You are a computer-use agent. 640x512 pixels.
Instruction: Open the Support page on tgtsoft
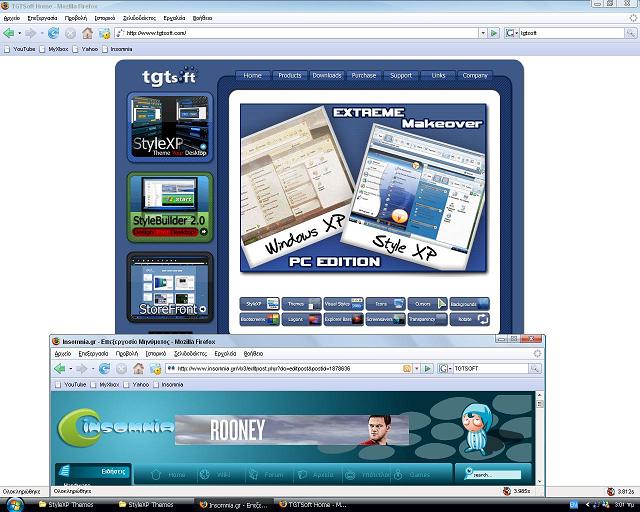click(401, 76)
